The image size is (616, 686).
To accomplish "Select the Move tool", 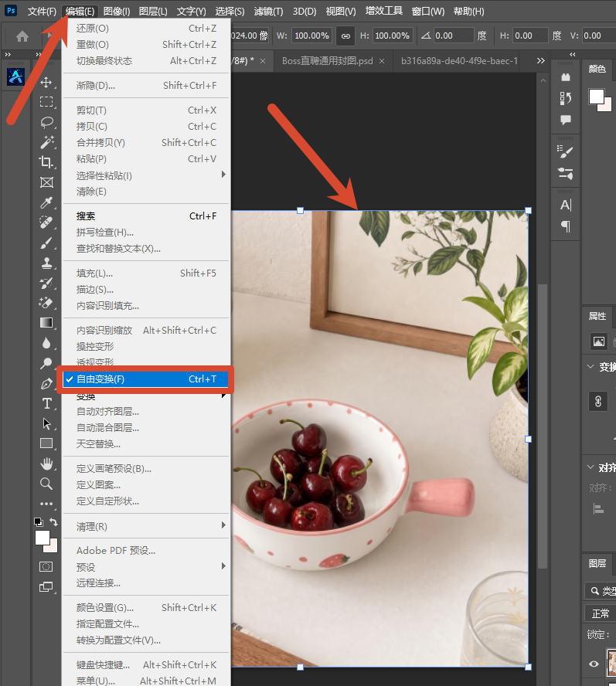I will click(x=46, y=82).
